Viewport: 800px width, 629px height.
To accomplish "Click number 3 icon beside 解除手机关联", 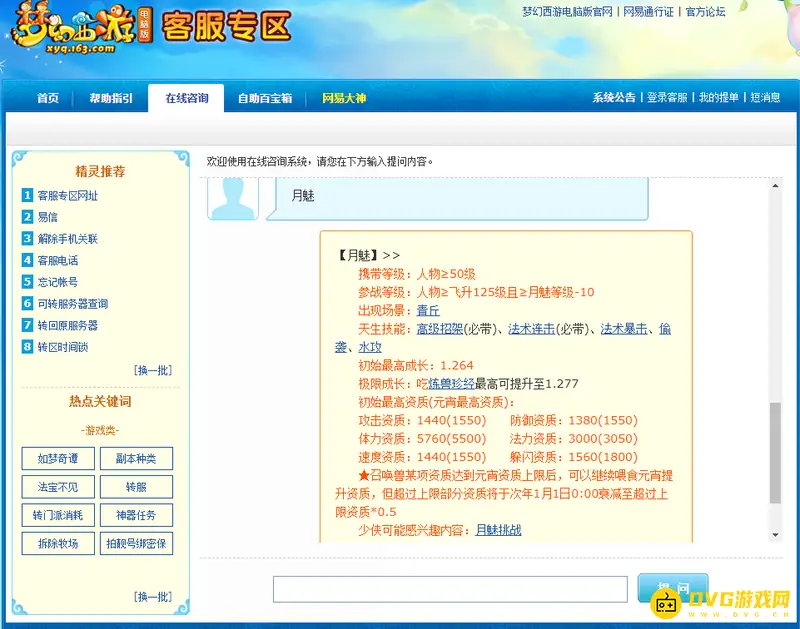I will 27,238.
